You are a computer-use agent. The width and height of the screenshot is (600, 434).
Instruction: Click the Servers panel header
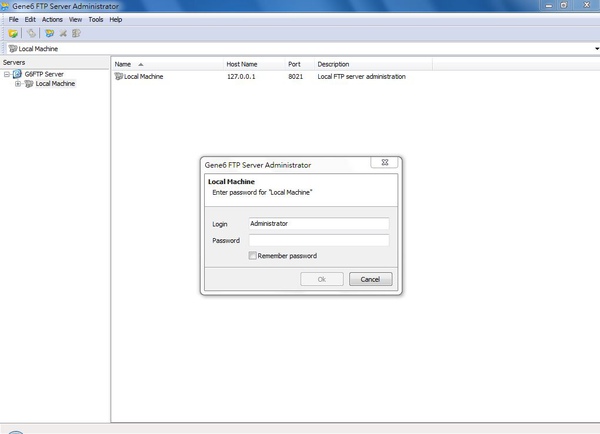54,62
